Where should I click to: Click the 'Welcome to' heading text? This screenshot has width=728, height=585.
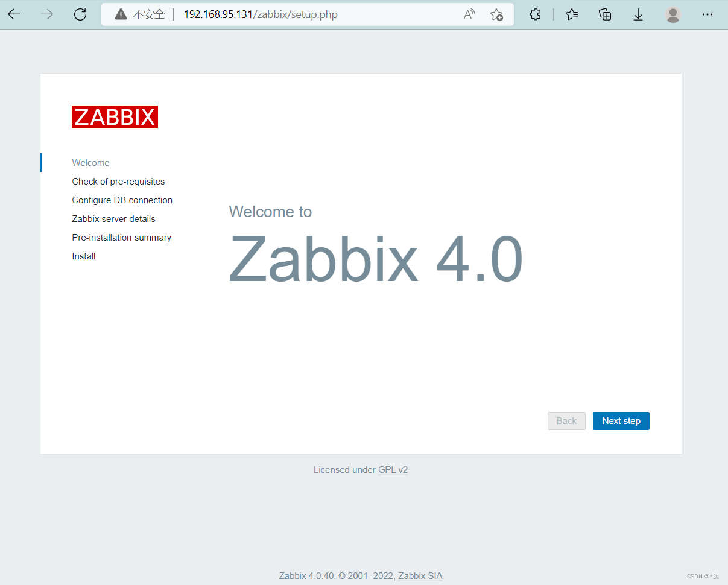click(x=270, y=212)
